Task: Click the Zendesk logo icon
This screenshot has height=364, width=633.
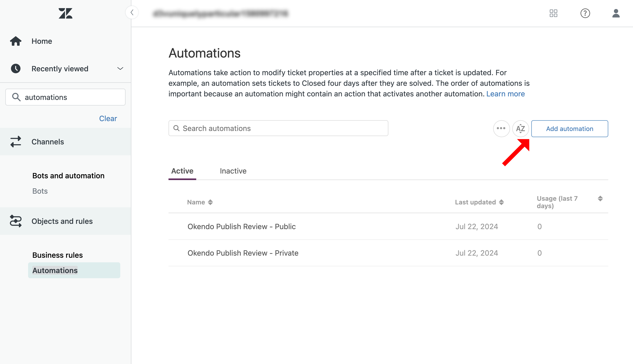Action: click(x=66, y=13)
